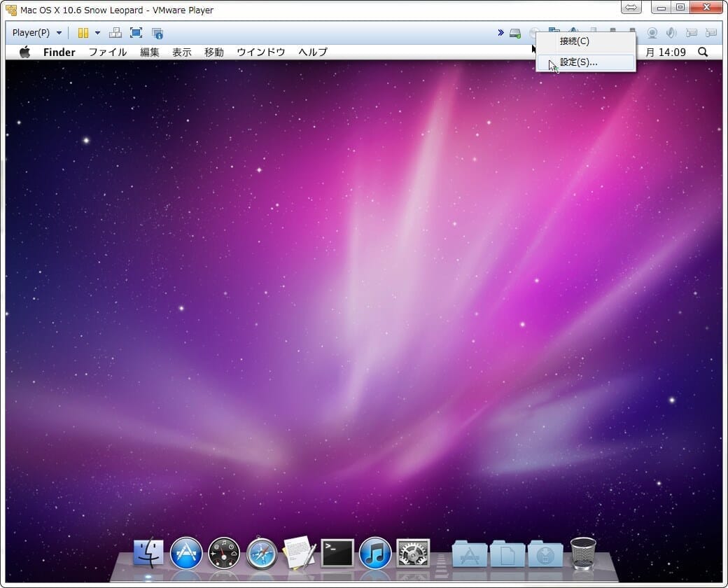Image resolution: width=728 pixels, height=588 pixels.
Task: Open the ファイル menu in menu bar
Action: [107, 52]
